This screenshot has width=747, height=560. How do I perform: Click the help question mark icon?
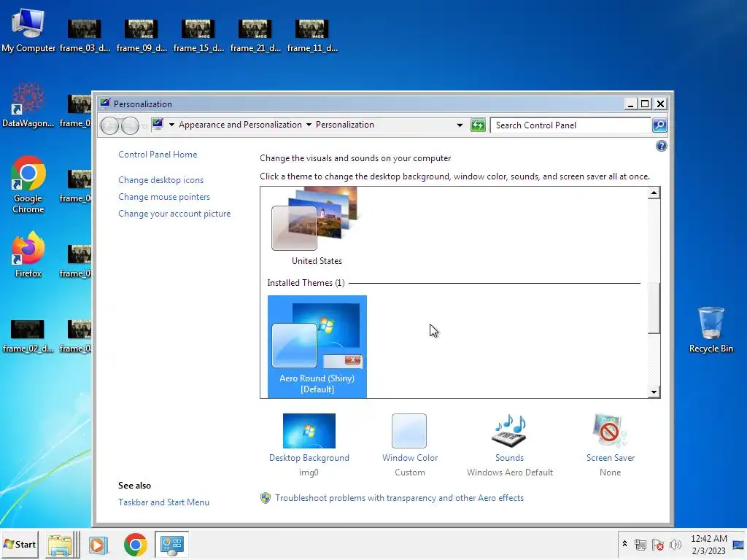click(x=661, y=146)
